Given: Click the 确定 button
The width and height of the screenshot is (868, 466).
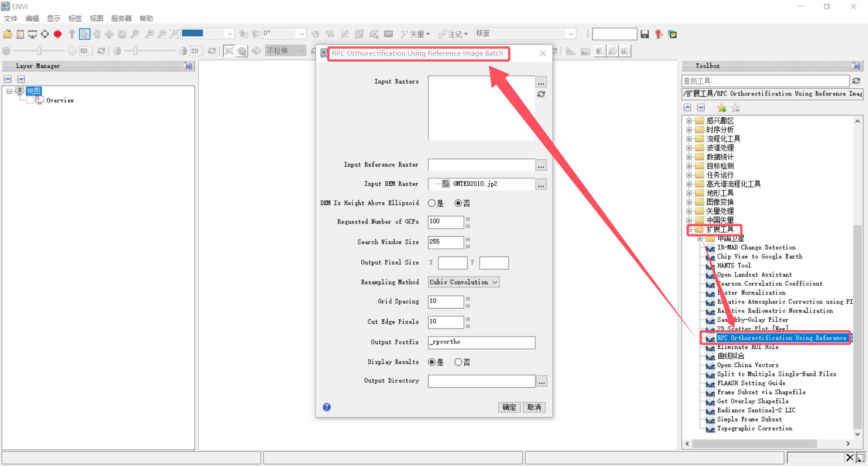Looking at the screenshot, I should point(509,407).
